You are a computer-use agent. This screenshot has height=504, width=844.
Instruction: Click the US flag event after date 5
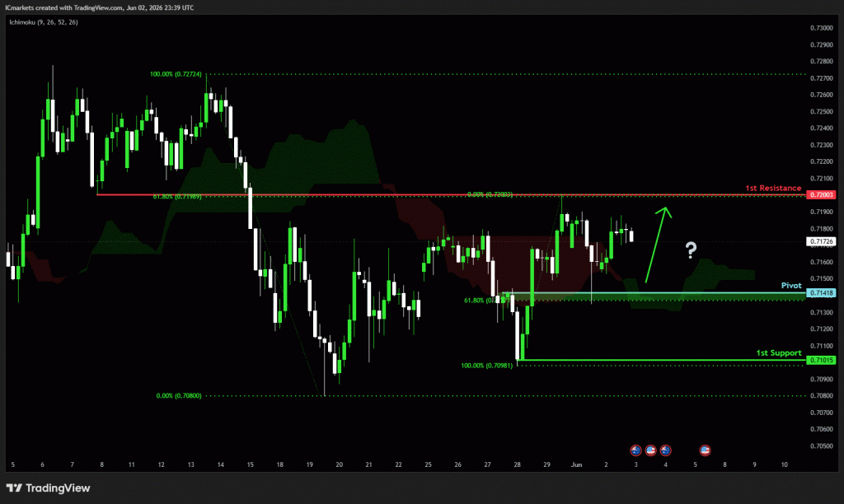click(x=706, y=450)
